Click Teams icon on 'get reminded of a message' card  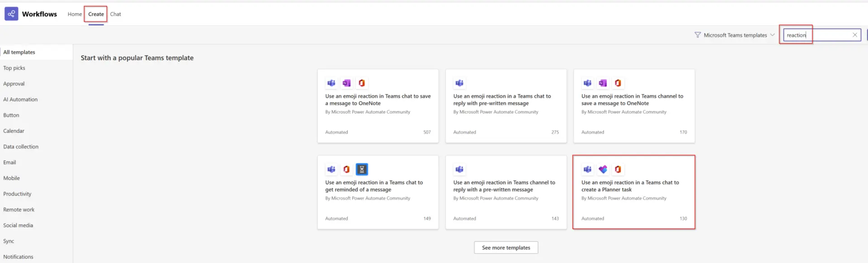point(331,169)
